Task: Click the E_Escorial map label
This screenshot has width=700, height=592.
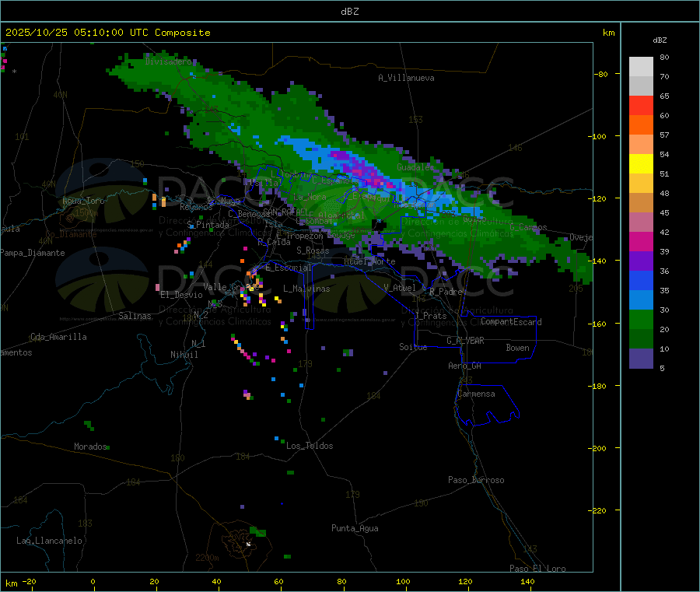Action: 289,268
